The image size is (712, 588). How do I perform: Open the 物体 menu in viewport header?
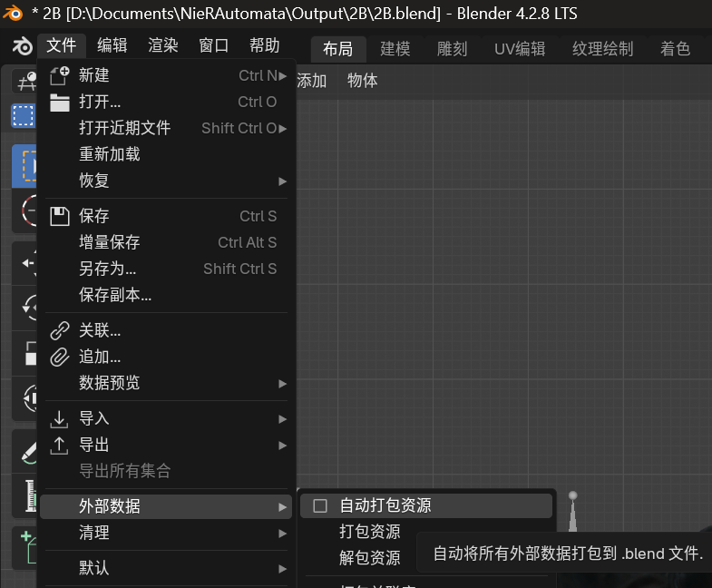(x=362, y=81)
